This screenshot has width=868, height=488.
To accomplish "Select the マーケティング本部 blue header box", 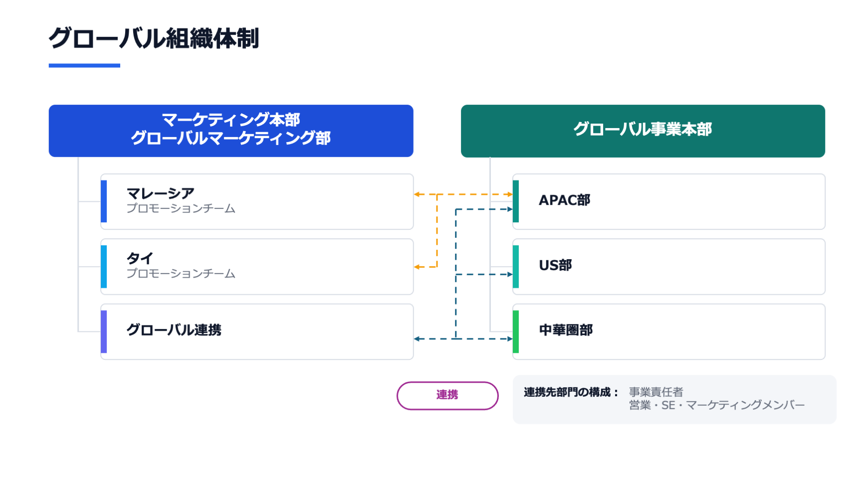I will pyautogui.click(x=231, y=131).
